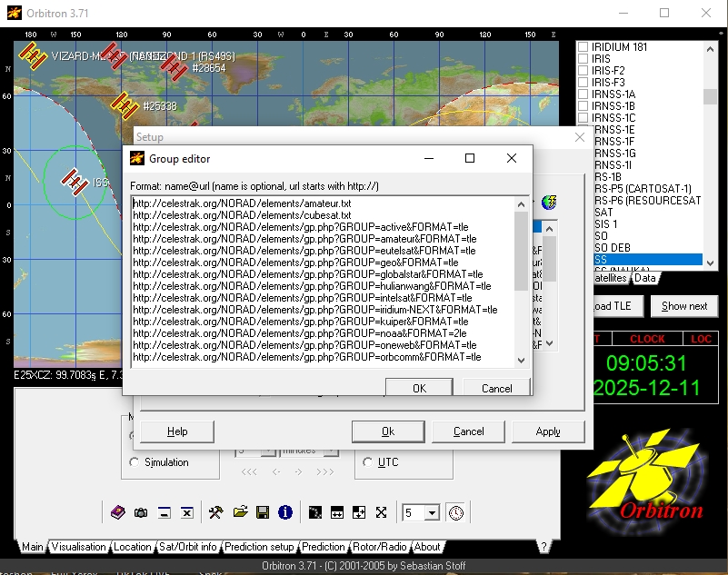The height and width of the screenshot is (575, 728).
Task: Open the Main tab
Action: (x=33, y=547)
